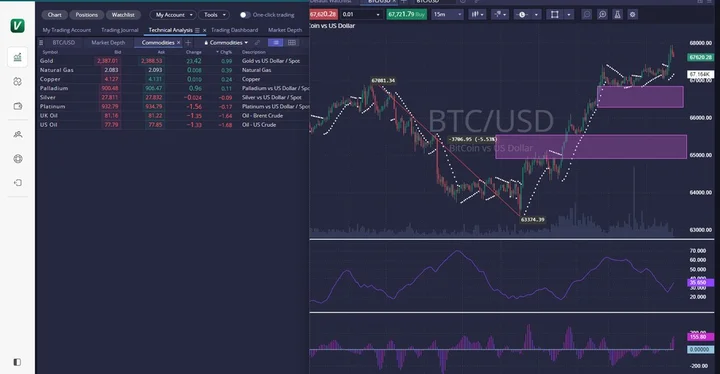This screenshot has height=374, width=720.
Task: Switch watchlist to grid view
Action: click(292, 42)
